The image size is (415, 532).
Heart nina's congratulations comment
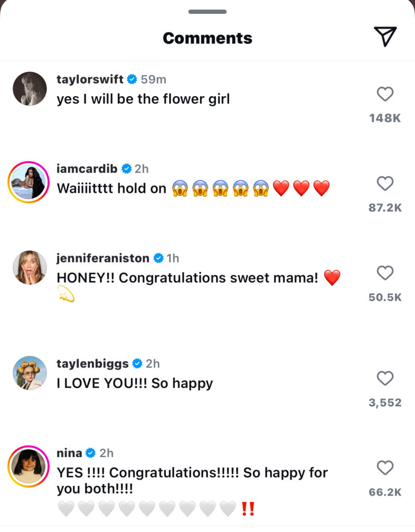click(385, 468)
